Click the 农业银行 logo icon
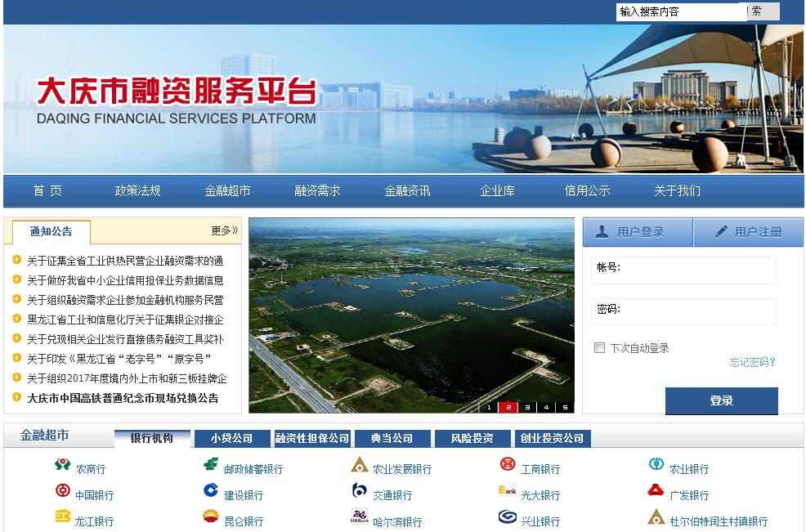Viewport: 806px width, 532px height. tap(656, 463)
